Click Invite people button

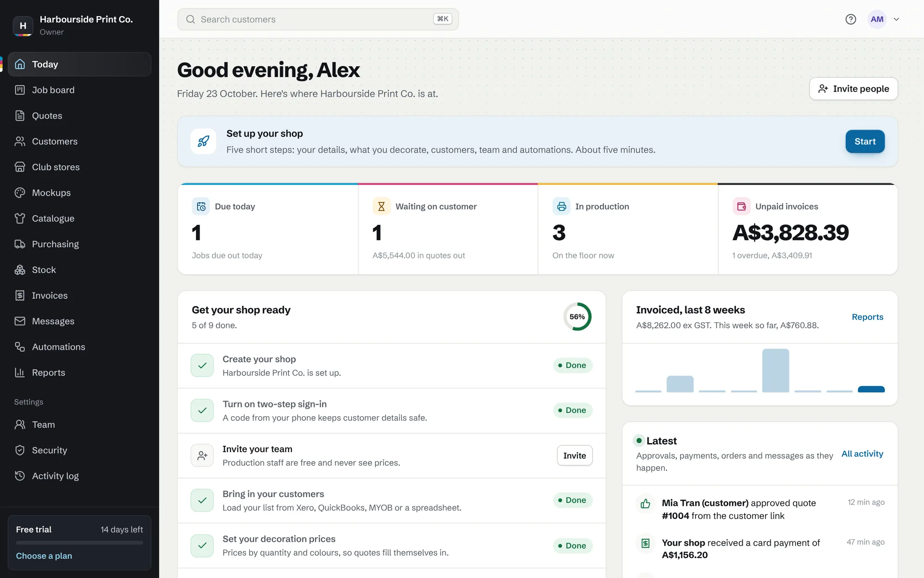(x=853, y=89)
